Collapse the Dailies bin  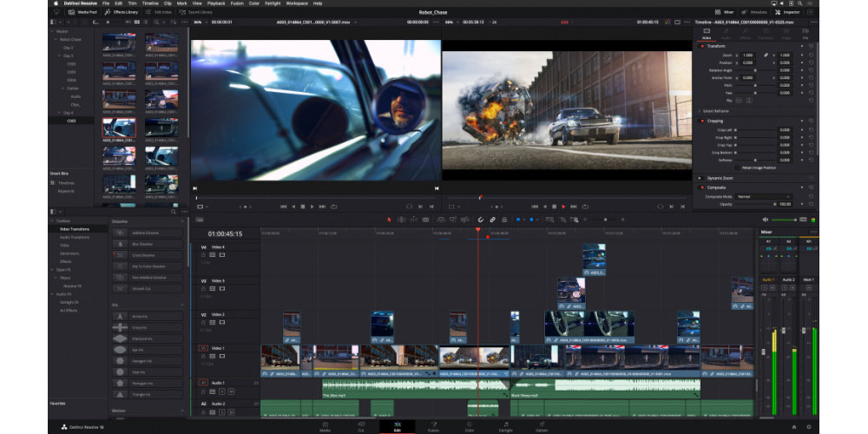point(62,89)
